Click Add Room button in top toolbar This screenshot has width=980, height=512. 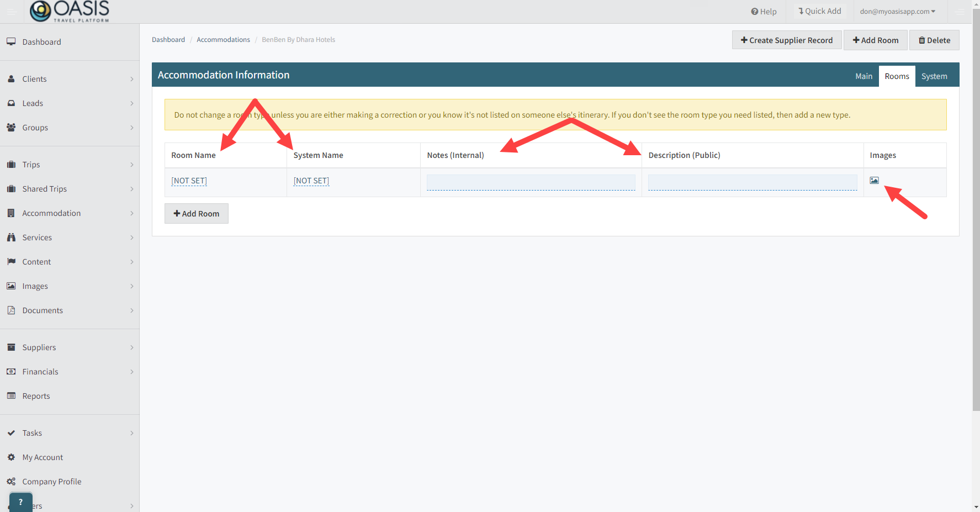point(876,40)
